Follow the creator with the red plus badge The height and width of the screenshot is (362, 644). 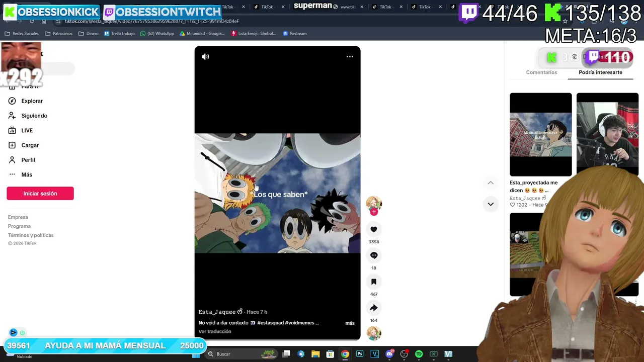(374, 212)
